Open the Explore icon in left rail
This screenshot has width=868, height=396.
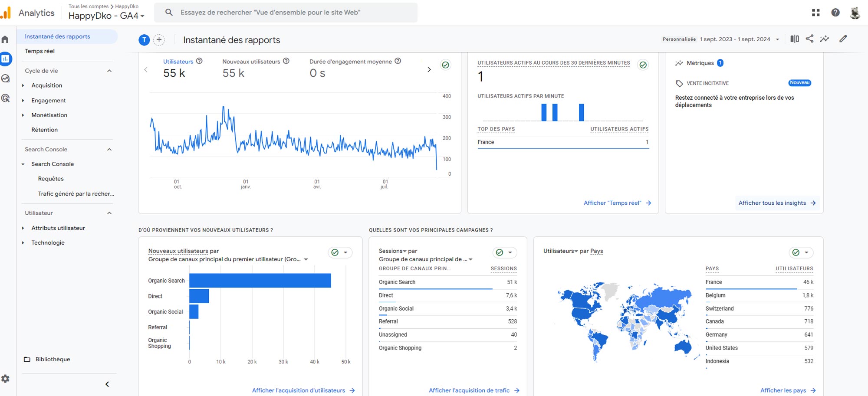(5, 79)
